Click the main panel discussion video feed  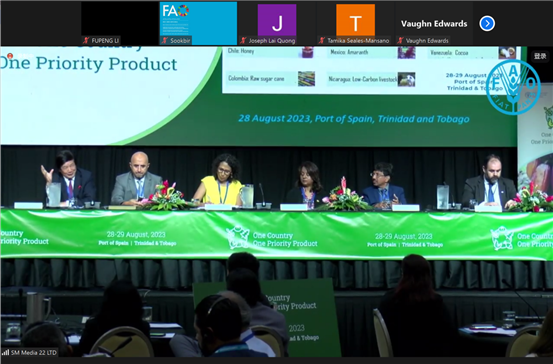pyautogui.click(x=276, y=202)
